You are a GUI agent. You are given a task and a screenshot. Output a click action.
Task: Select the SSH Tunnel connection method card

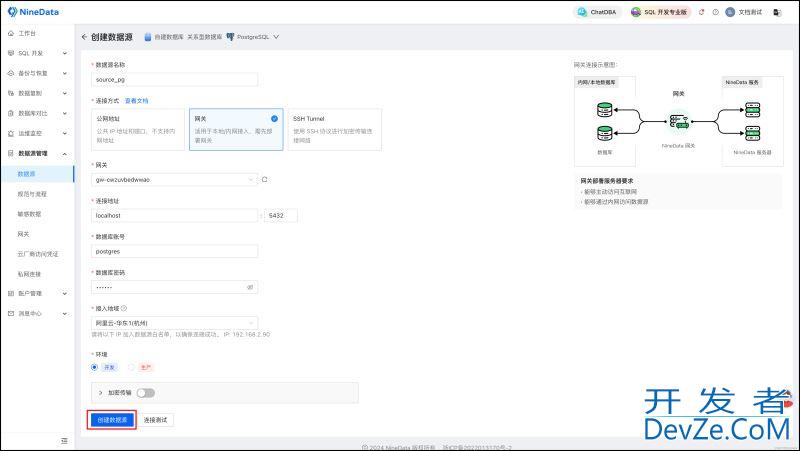335,130
